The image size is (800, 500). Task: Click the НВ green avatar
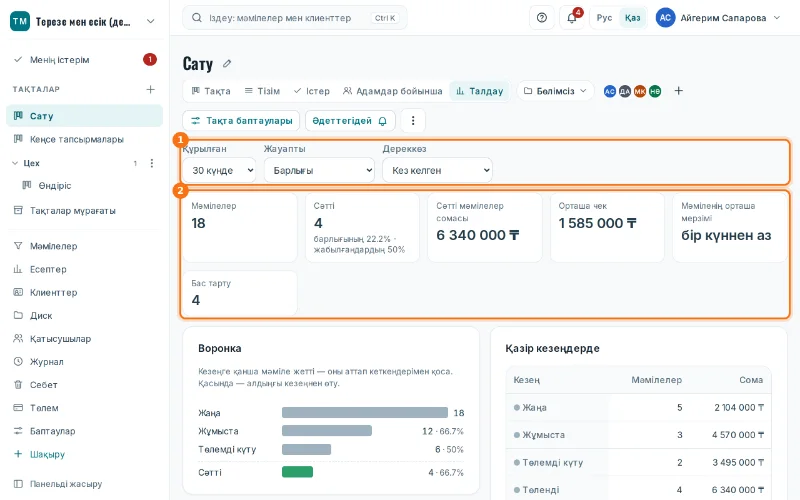tap(655, 91)
